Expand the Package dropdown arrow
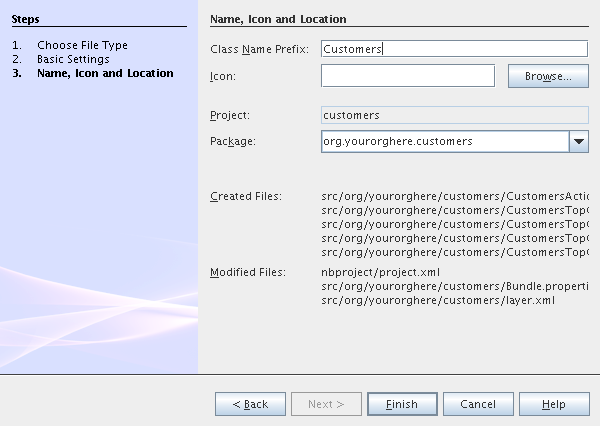Image resolution: width=600 pixels, height=426 pixels. coord(579,142)
